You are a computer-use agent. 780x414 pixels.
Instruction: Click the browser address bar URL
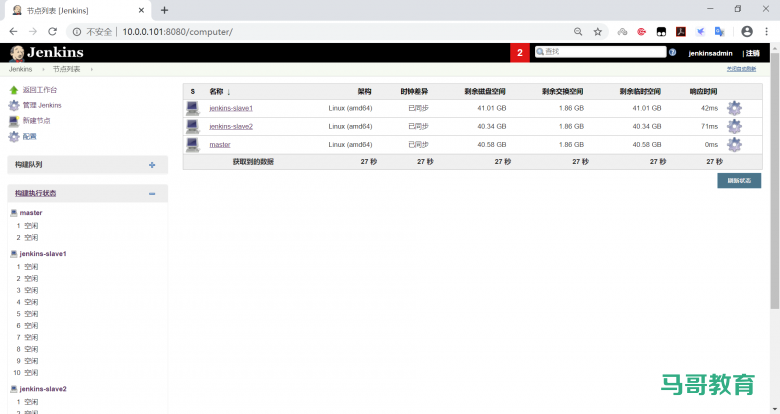pos(177,32)
